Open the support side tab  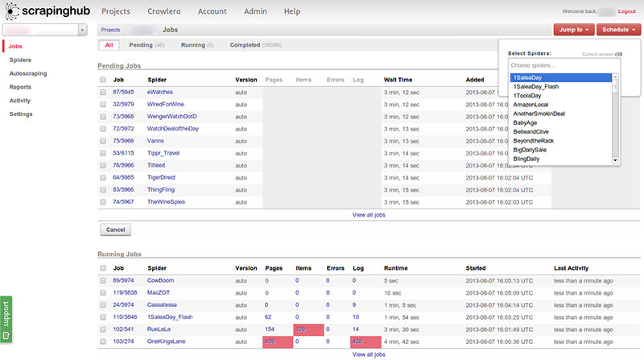coord(6,319)
